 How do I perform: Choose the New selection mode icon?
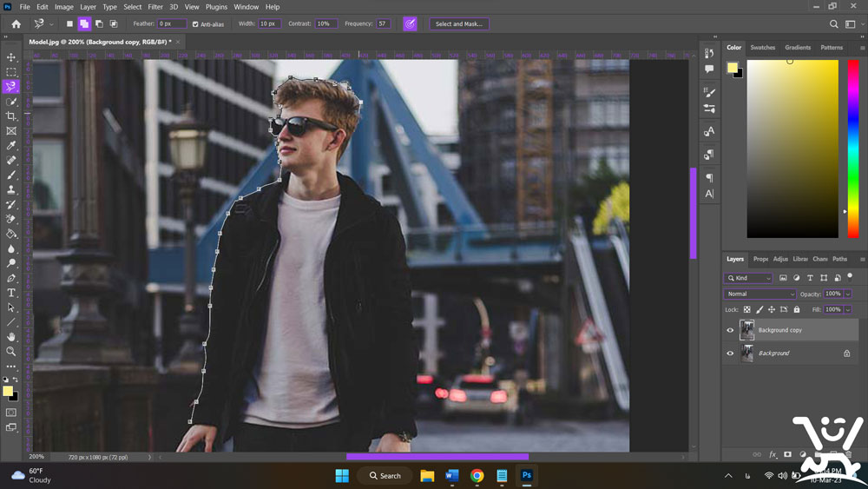tap(69, 23)
